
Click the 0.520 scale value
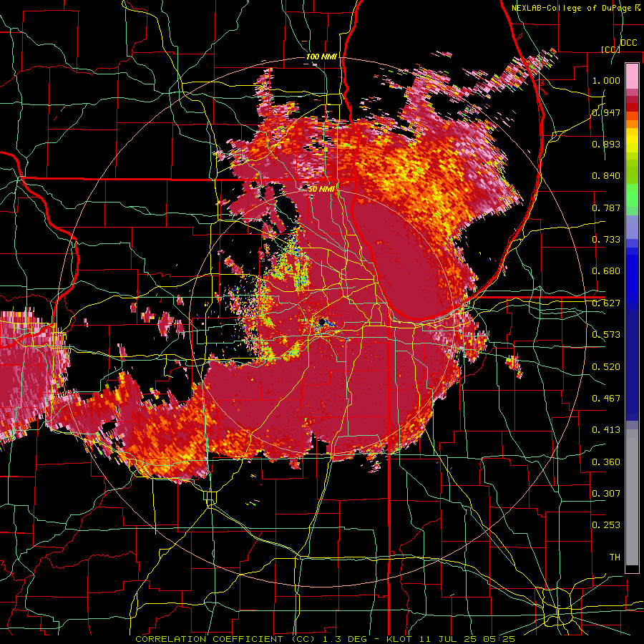606,366
